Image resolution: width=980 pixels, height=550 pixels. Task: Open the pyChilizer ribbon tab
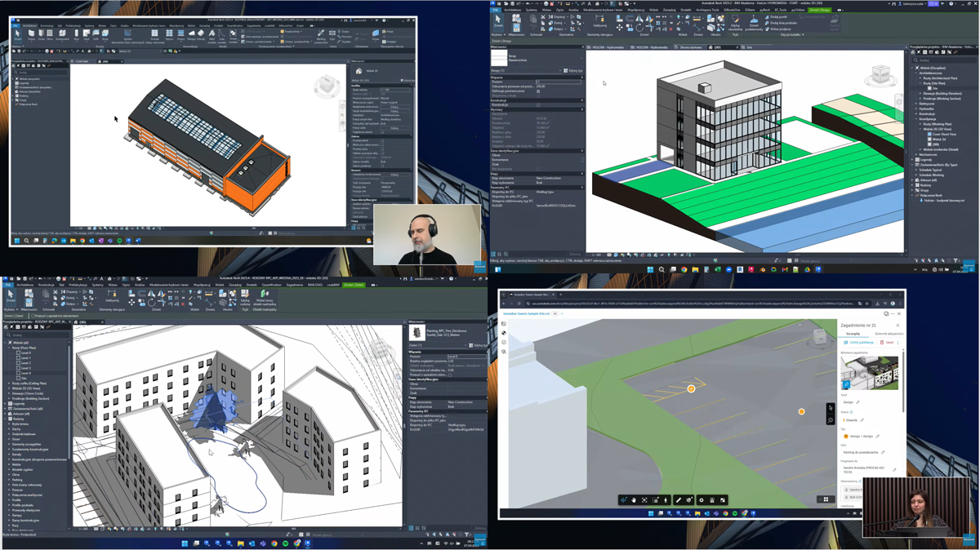[x=798, y=10]
